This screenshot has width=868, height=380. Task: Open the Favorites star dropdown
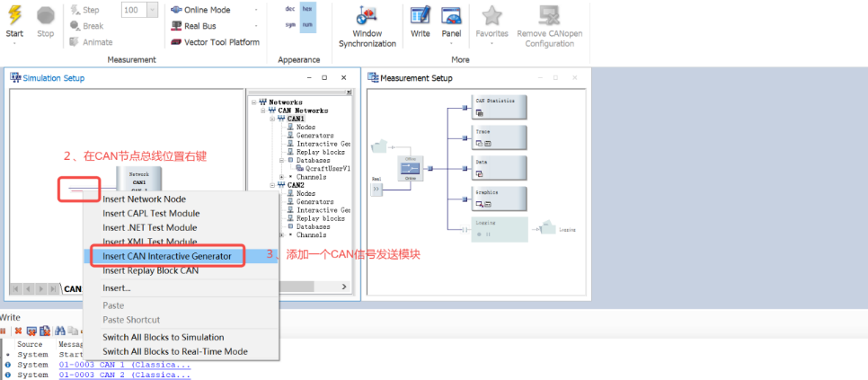click(492, 42)
